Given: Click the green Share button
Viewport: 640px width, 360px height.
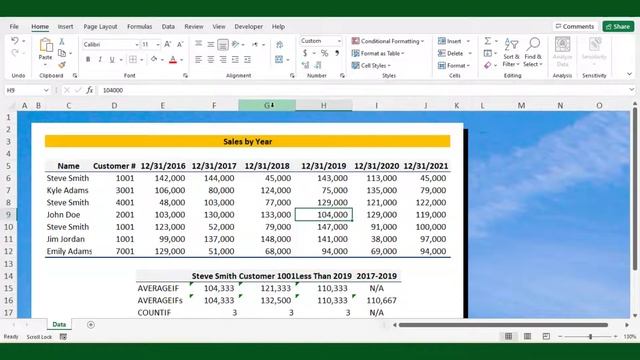Looking at the screenshot, I should 618,27.
